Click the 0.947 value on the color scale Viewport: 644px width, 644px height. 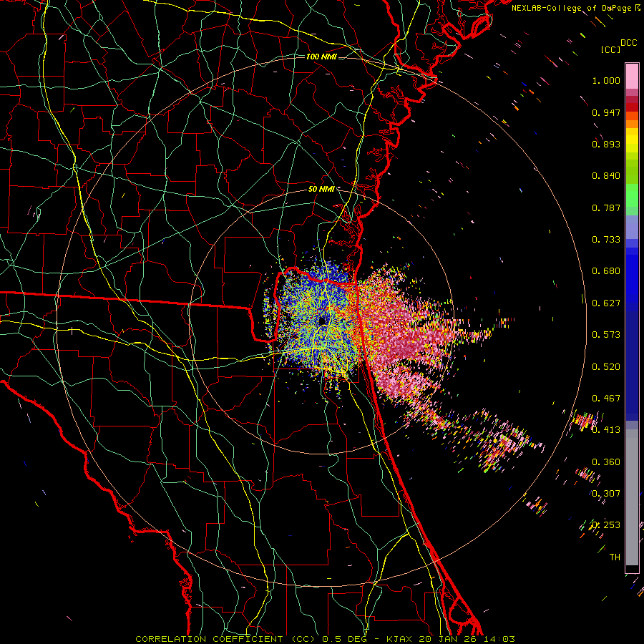pyautogui.click(x=606, y=112)
